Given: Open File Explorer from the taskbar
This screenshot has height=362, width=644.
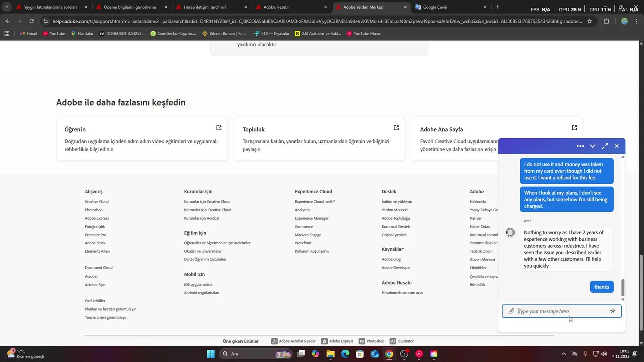Looking at the screenshot, I should [330, 354].
